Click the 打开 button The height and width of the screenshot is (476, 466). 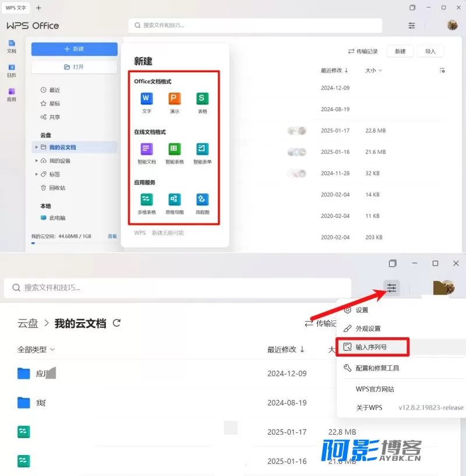(75, 67)
